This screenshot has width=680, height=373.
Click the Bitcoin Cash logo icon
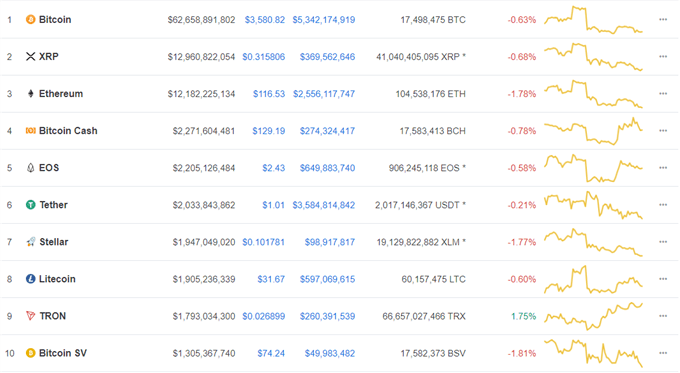click(30, 131)
